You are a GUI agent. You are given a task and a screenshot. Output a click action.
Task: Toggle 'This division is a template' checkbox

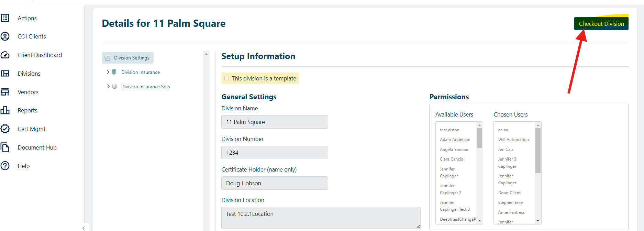click(x=227, y=78)
